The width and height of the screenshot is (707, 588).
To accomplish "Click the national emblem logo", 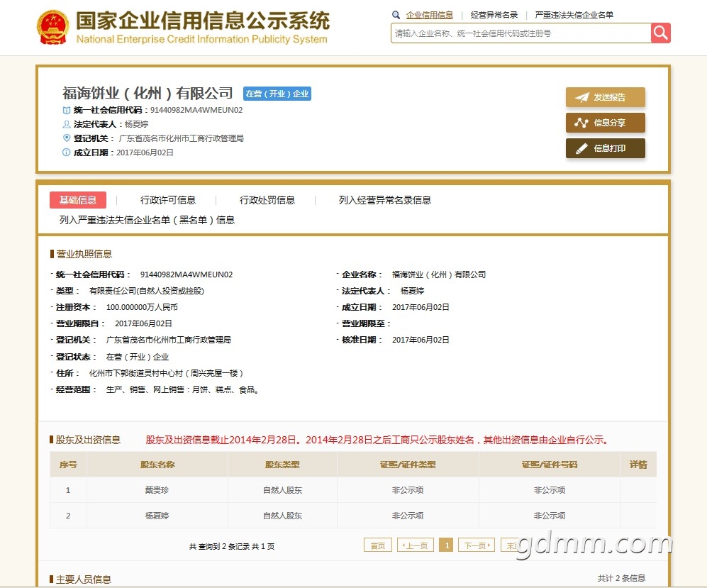I will pos(53,28).
